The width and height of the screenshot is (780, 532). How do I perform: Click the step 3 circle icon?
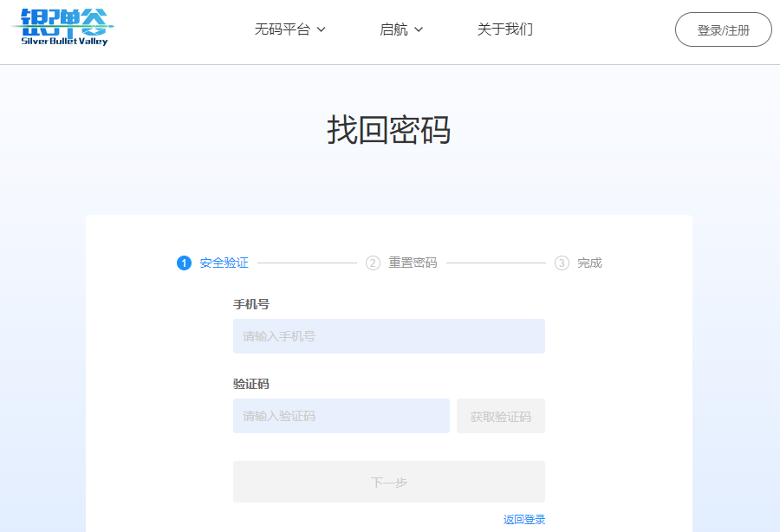coord(562,263)
